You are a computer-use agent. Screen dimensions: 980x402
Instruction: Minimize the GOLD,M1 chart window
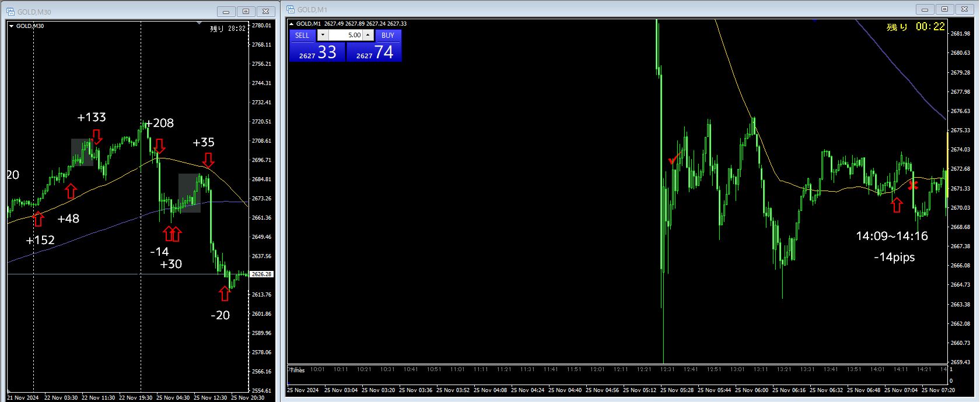coord(925,9)
